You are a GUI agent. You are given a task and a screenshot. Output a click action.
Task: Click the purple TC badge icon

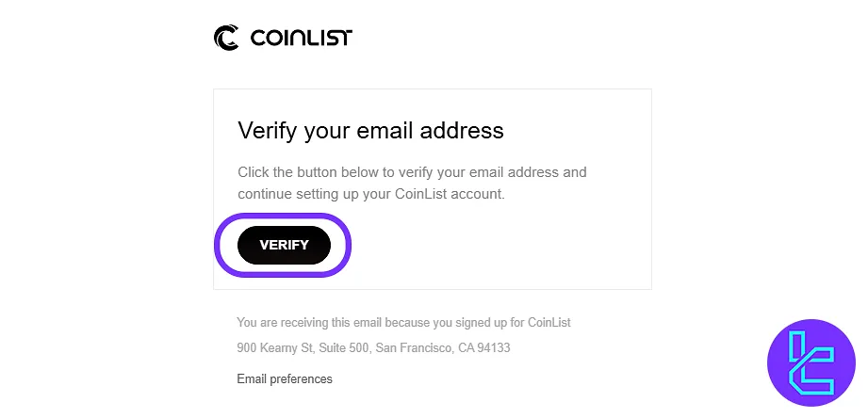(x=811, y=362)
